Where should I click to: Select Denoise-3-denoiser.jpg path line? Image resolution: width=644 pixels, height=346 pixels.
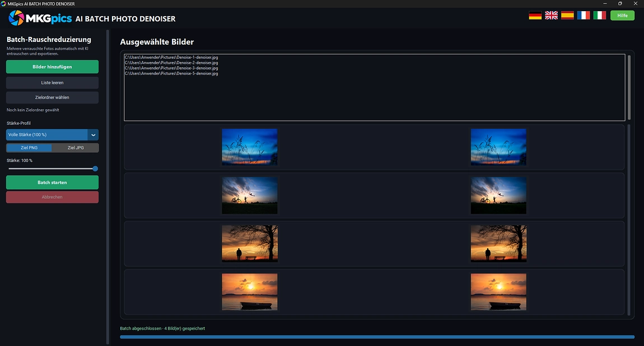click(x=171, y=68)
